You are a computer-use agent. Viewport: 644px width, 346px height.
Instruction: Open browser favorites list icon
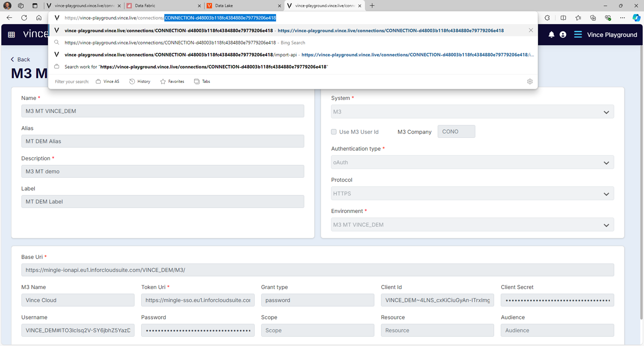tap(578, 18)
